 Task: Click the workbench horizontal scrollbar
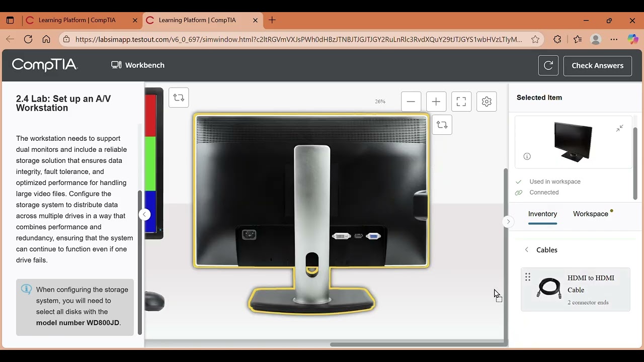[418, 344]
